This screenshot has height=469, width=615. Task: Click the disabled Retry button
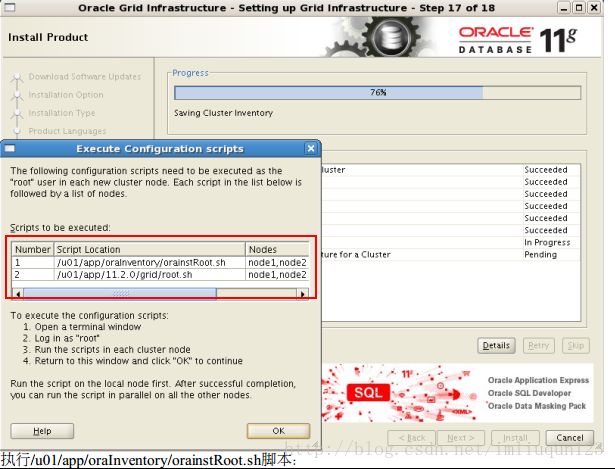tap(539, 345)
